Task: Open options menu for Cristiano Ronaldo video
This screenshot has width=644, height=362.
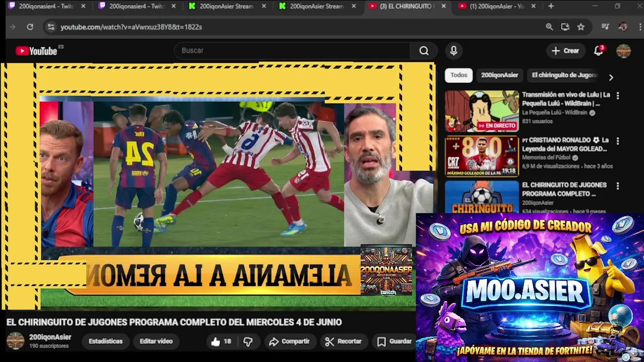Action: pyautogui.click(x=617, y=141)
